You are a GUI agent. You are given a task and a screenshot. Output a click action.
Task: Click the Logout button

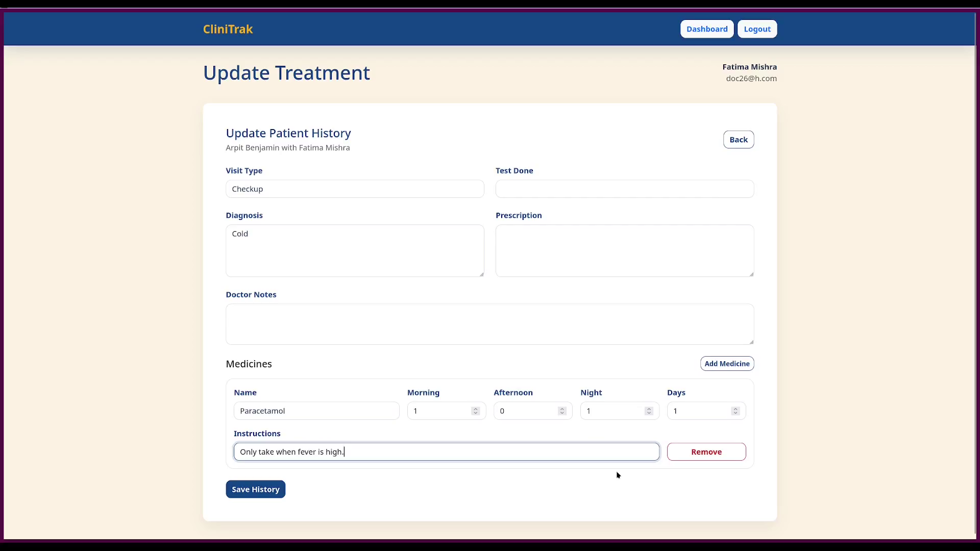pyautogui.click(x=757, y=29)
